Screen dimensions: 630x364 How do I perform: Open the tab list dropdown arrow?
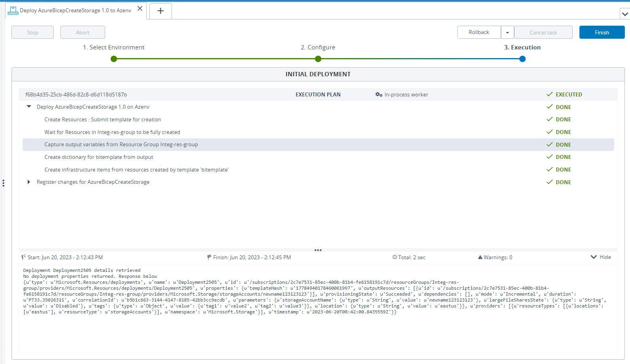[625, 14]
